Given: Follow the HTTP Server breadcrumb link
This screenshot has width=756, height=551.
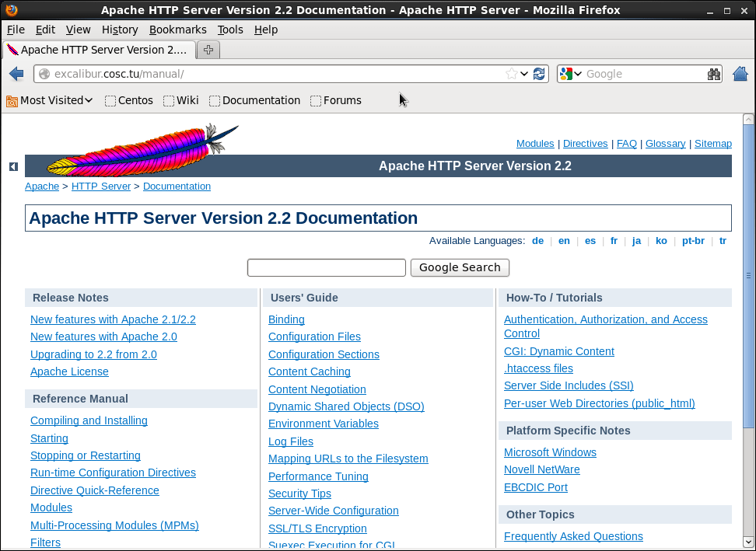Looking at the screenshot, I should coord(101,187).
